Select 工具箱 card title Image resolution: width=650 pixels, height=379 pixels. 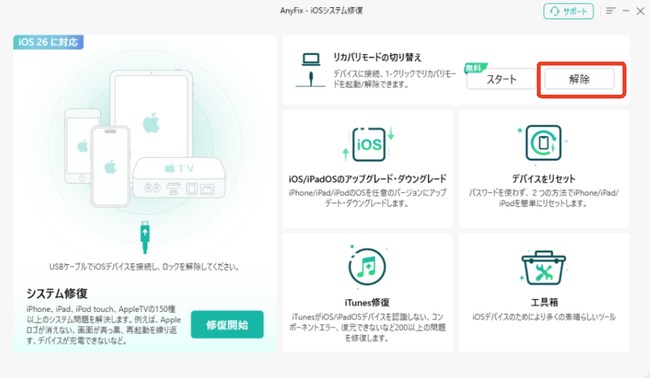pos(544,302)
